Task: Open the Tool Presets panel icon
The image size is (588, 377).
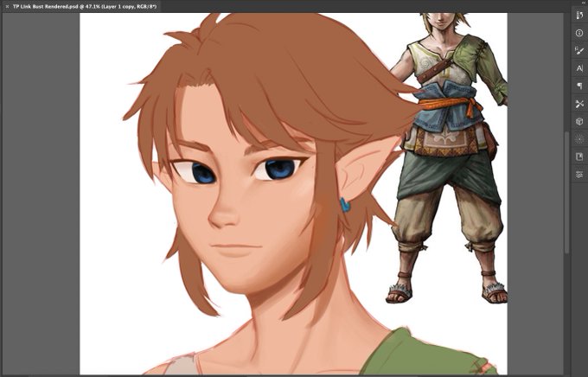Action: click(x=579, y=104)
